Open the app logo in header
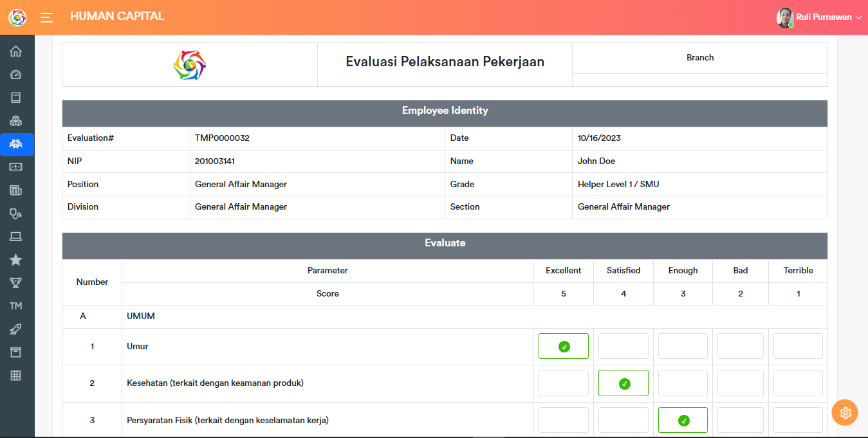Screen dimensions: 868x438 pos(17,17)
